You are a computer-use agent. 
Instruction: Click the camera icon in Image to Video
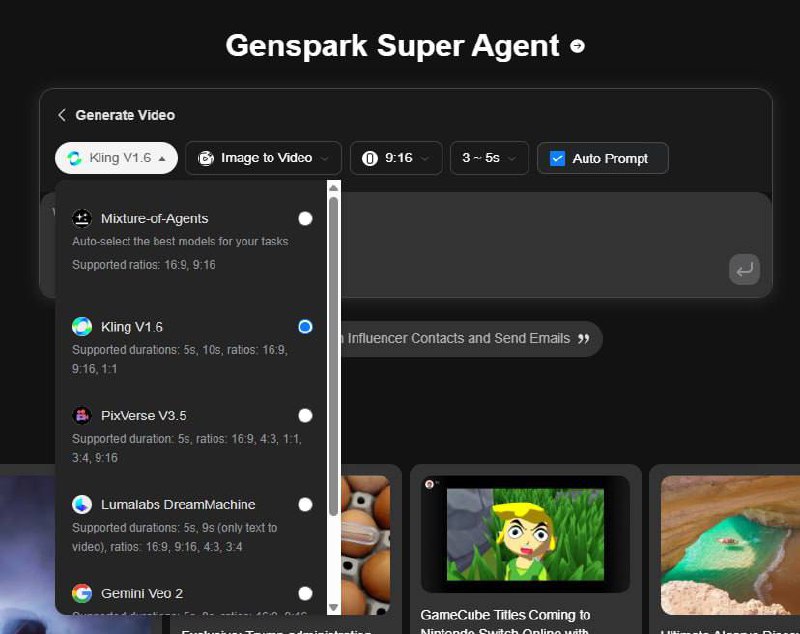(x=206, y=159)
